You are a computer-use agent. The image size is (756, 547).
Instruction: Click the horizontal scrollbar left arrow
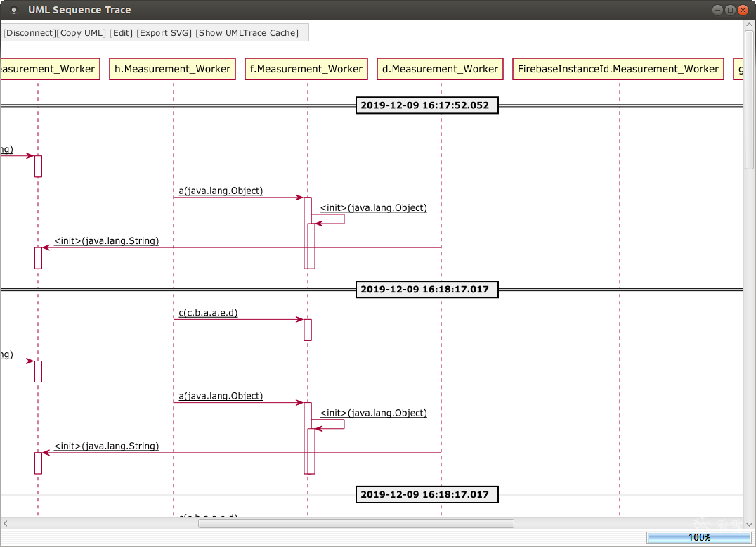click(6, 523)
